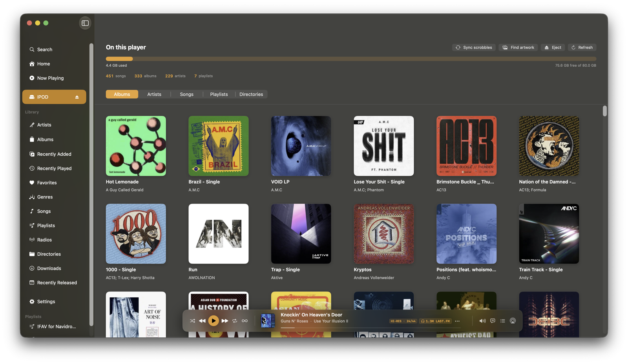Show lyrics with the speech bubble icon
The width and height of the screenshot is (628, 364).
(493, 321)
